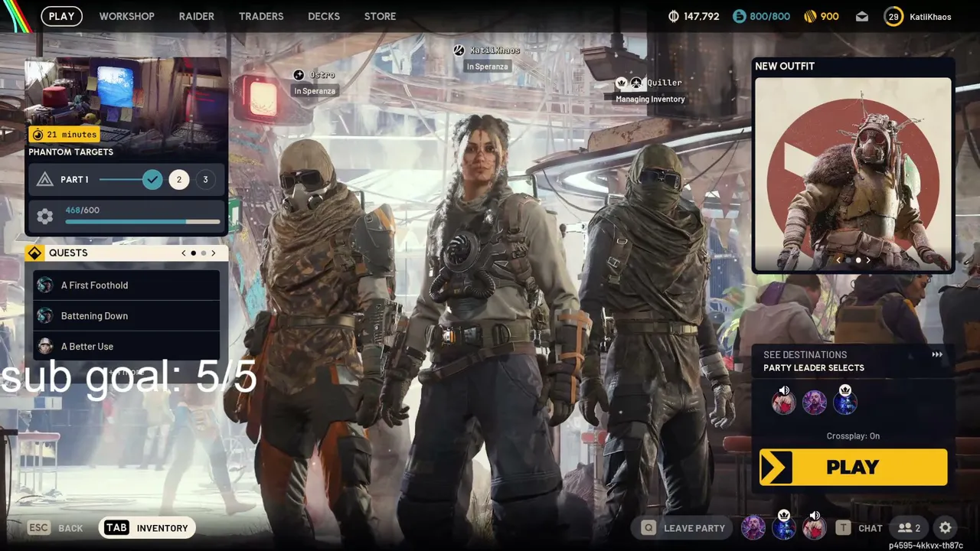
Task: Open the STORE tab
Action: (381, 16)
